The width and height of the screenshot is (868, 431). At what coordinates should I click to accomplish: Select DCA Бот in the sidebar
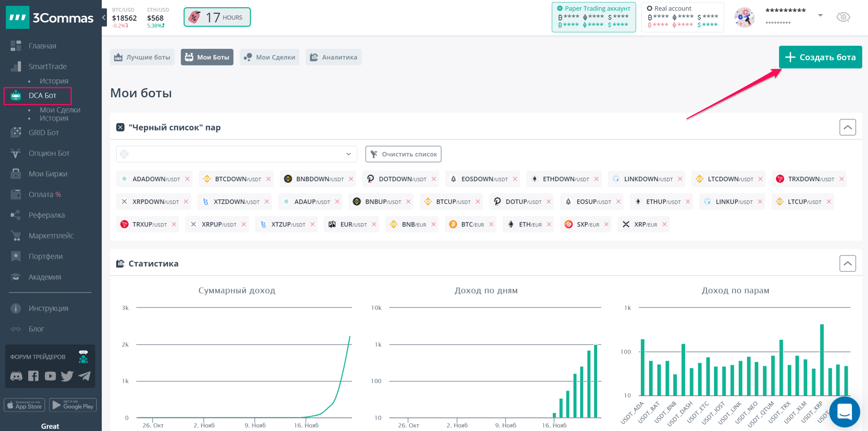point(37,96)
